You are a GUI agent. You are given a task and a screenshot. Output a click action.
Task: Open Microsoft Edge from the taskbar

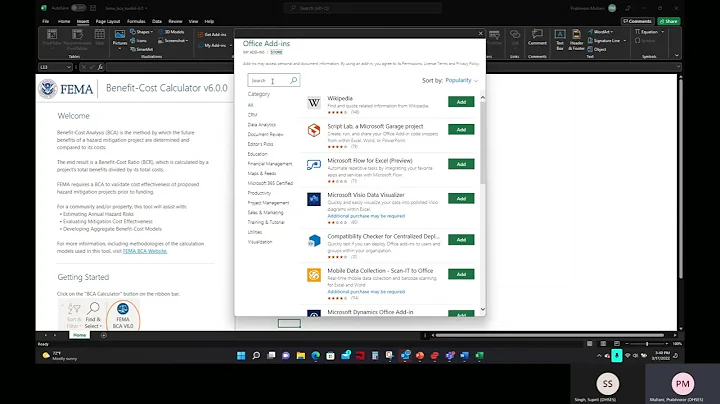click(315, 355)
